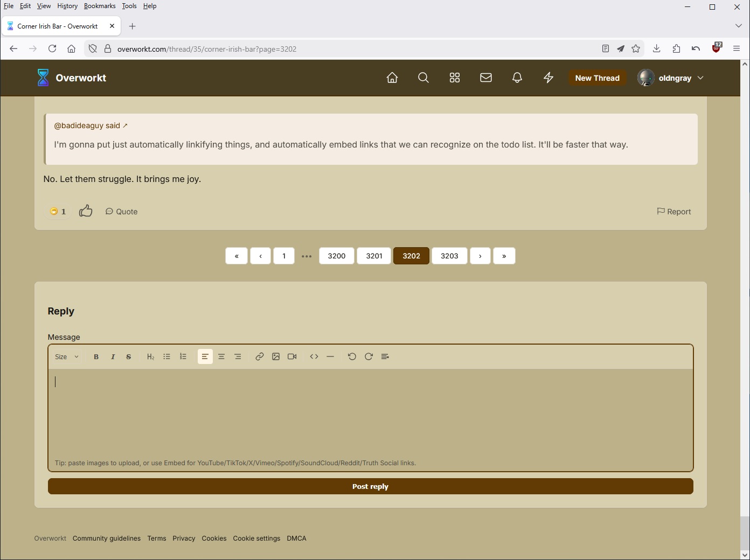The height and width of the screenshot is (560, 750).
Task: Click the embed video icon
Action: pyautogui.click(x=292, y=356)
